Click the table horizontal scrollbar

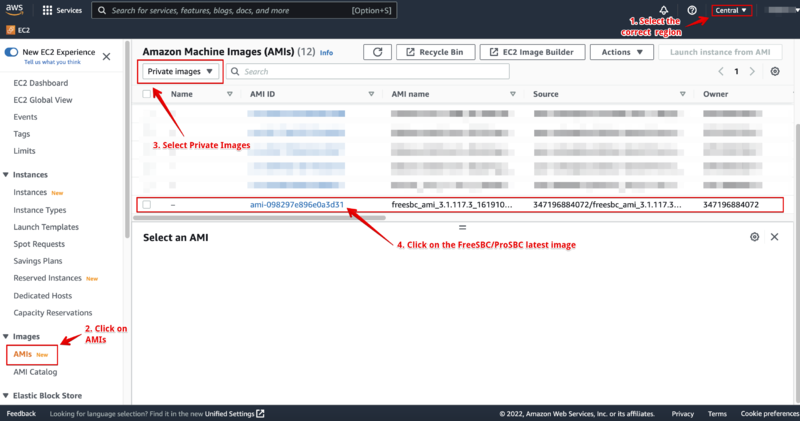click(259, 218)
